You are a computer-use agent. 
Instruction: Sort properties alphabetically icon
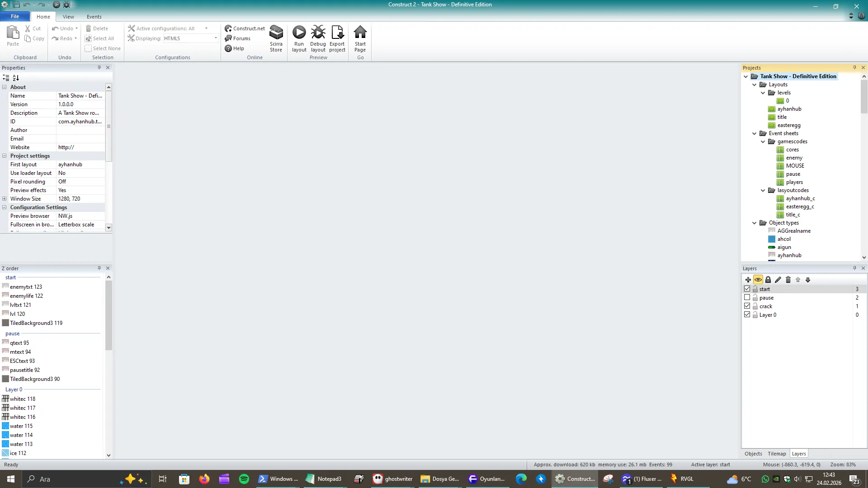[x=16, y=78]
